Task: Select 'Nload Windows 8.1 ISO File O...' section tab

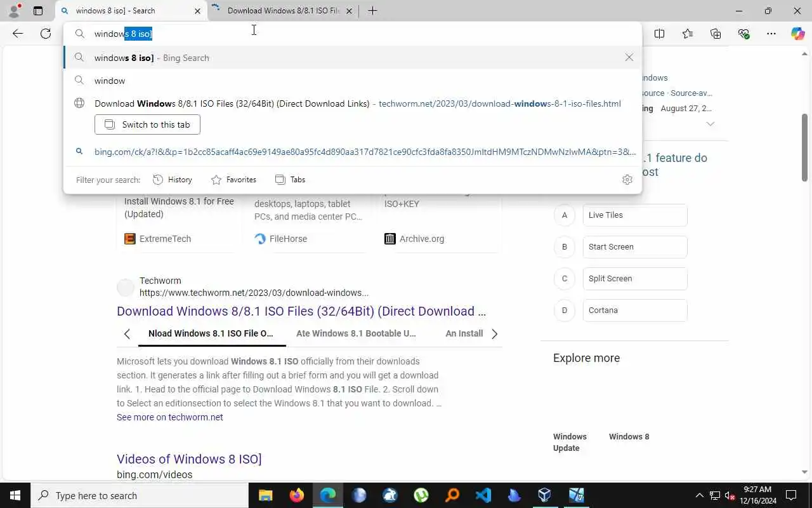Action: tap(211, 333)
